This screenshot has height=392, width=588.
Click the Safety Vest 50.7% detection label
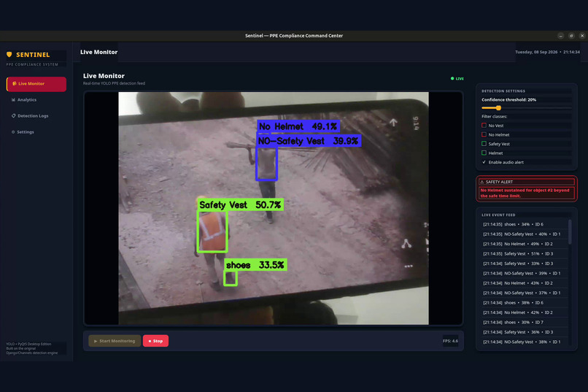coord(240,205)
